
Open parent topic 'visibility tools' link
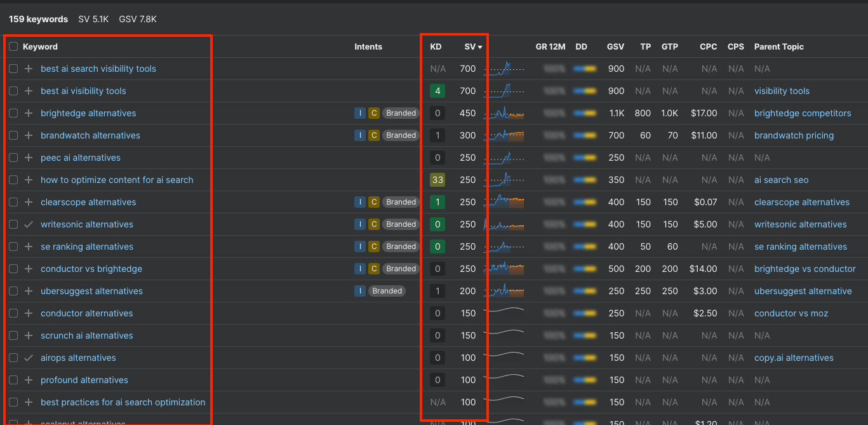tap(782, 91)
